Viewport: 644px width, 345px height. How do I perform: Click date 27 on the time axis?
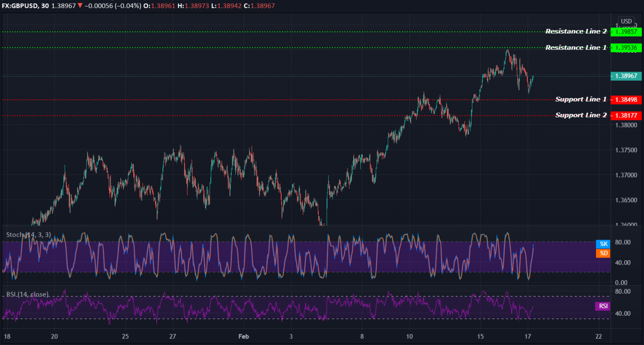pyautogui.click(x=172, y=336)
